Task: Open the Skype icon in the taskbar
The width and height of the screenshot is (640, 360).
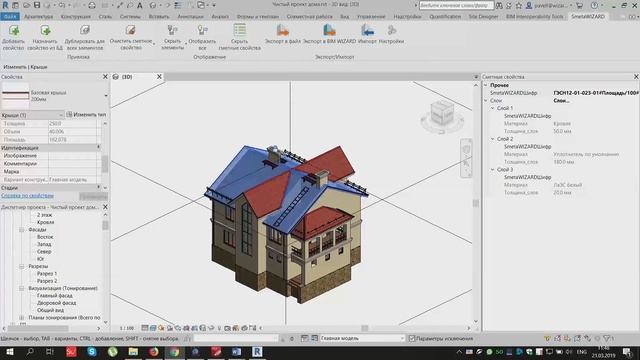Action: tap(92, 352)
